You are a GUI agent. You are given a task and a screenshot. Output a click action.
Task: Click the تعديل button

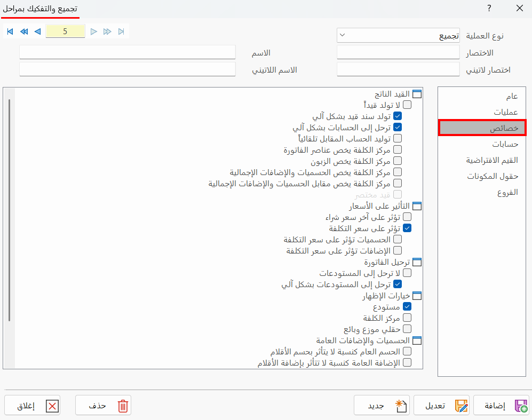pyautogui.click(x=441, y=405)
